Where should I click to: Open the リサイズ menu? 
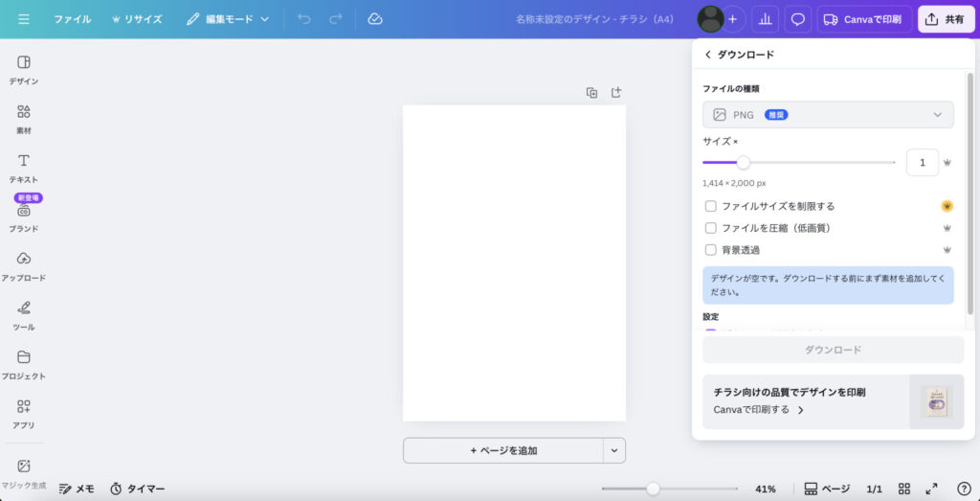137,19
